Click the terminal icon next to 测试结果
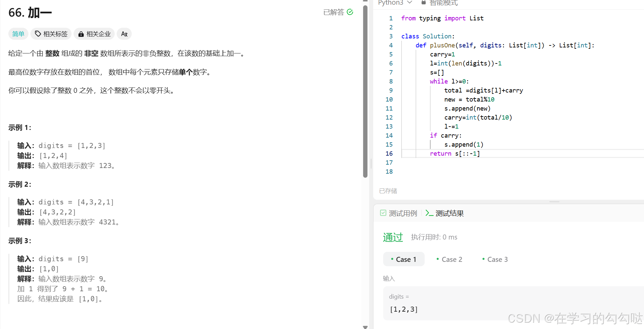 (x=429, y=213)
